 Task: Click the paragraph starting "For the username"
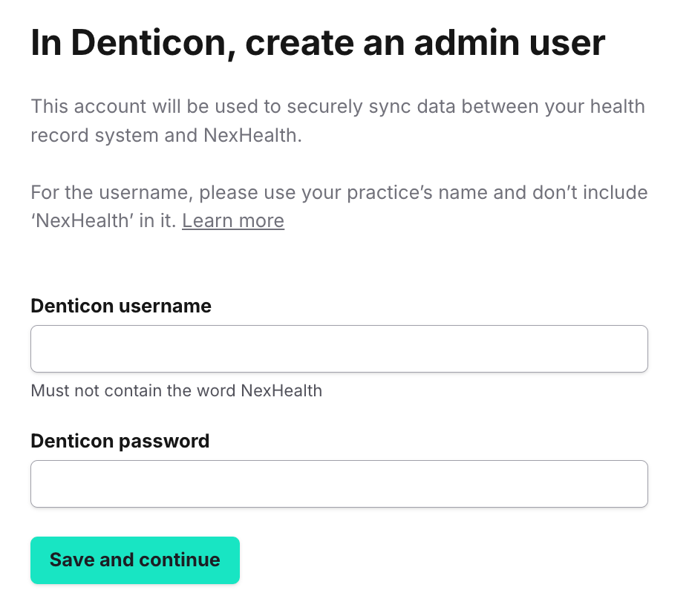pos(339,207)
